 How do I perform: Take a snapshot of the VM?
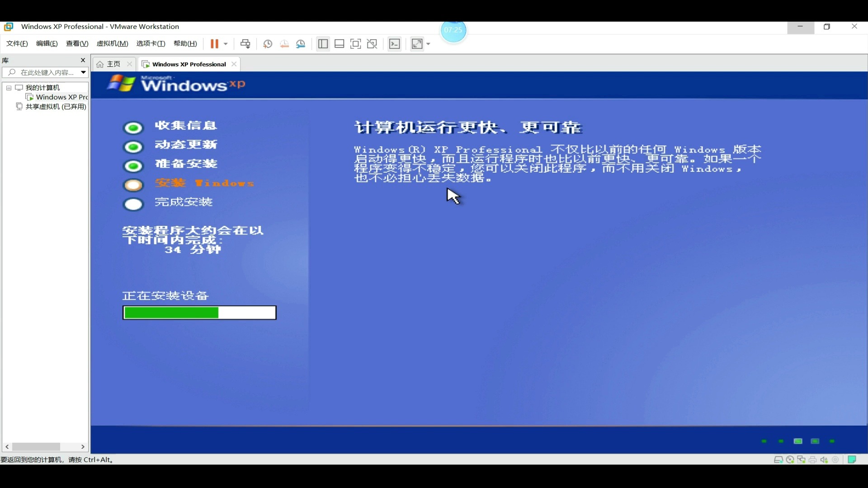(x=268, y=44)
